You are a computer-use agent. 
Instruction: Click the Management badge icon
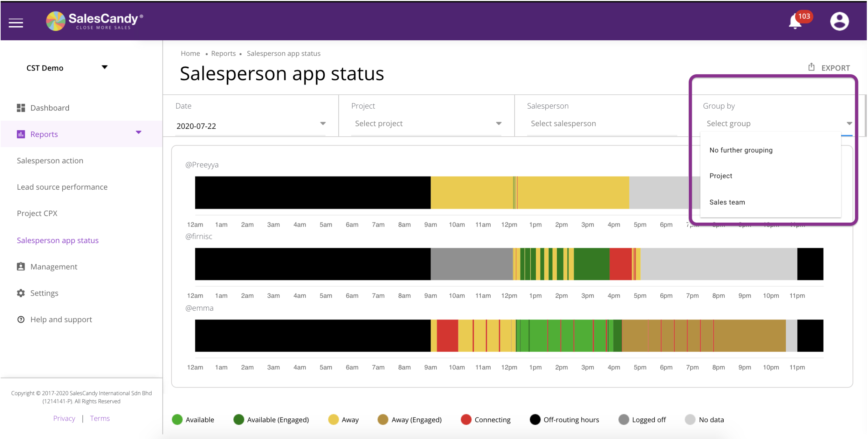(x=21, y=266)
